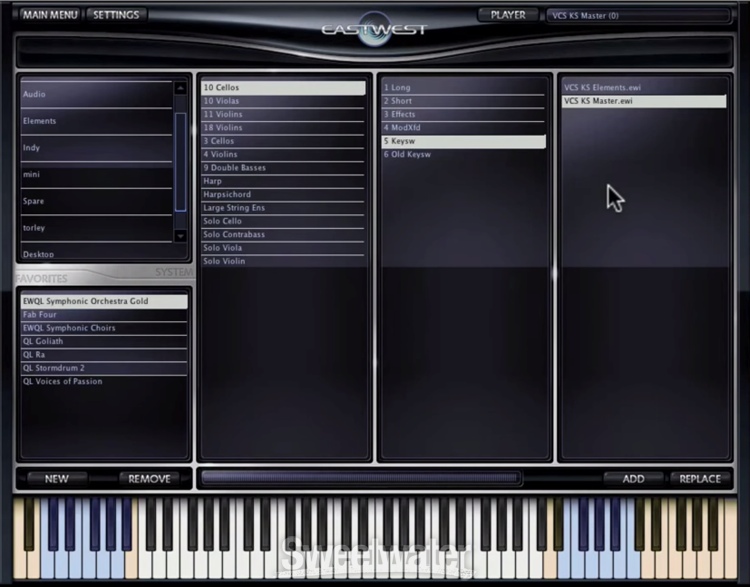Choose the 9 Double Basses instrument

pyautogui.click(x=283, y=168)
